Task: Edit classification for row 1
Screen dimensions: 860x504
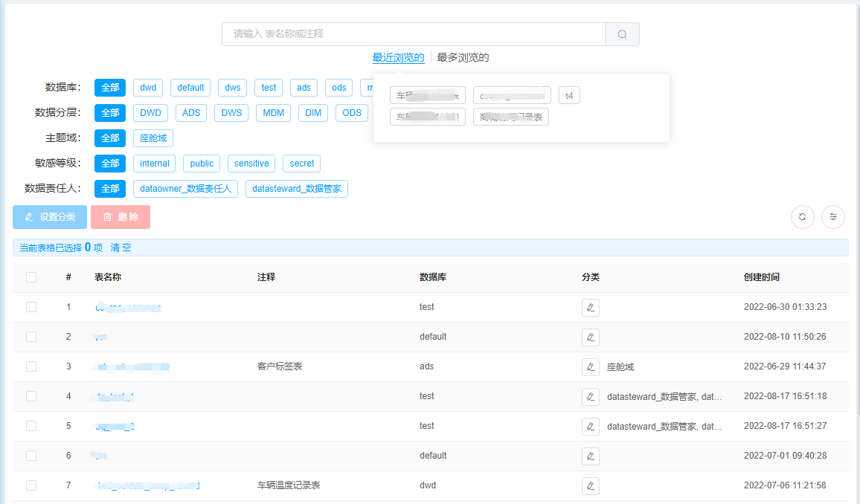Action: pyautogui.click(x=590, y=308)
